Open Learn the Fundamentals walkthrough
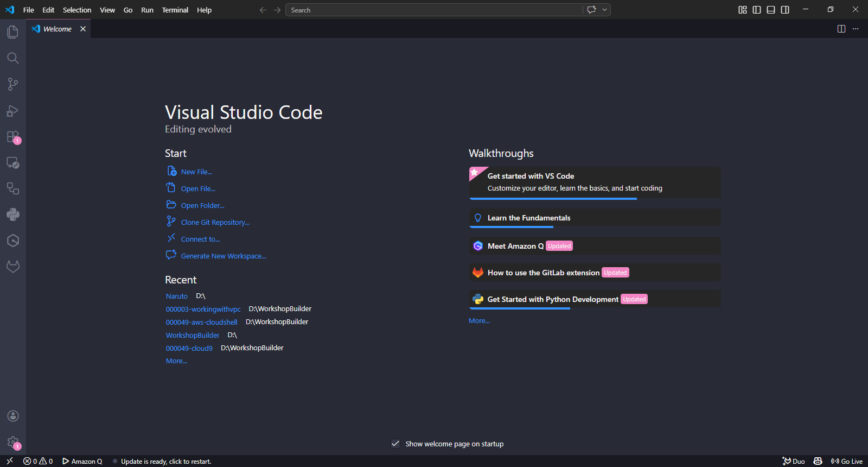868x467 pixels. [x=595, y=218]
